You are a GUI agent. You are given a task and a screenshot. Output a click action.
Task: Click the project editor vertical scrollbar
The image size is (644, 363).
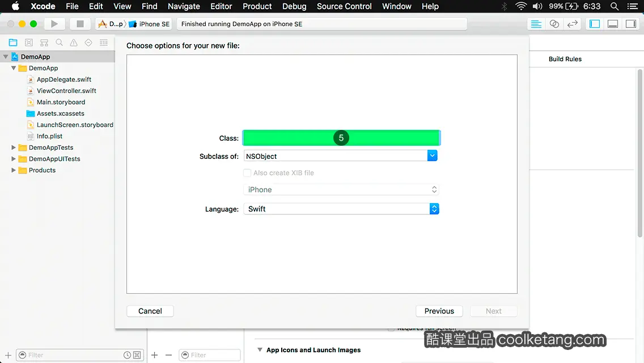tap(640, 153)
